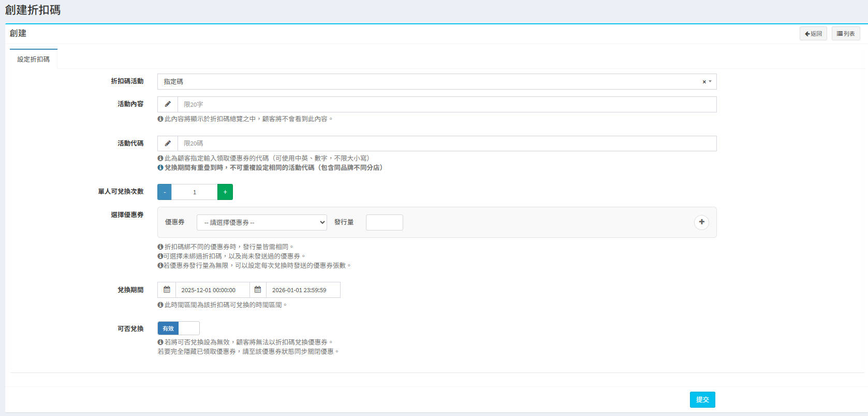Toggle the 可否兌換 有效 switch
Image resolution: width=868 pixels, height=416 pixels.
point(179,328)
